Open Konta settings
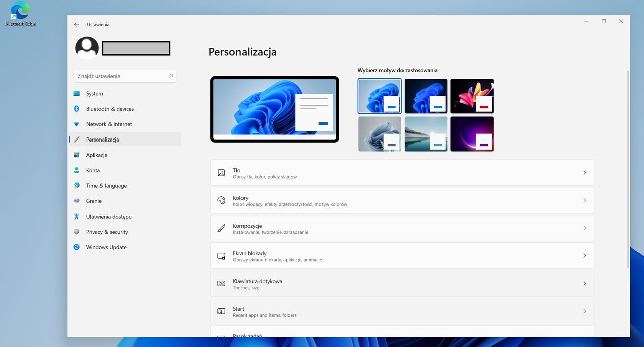 coord(93,170)
